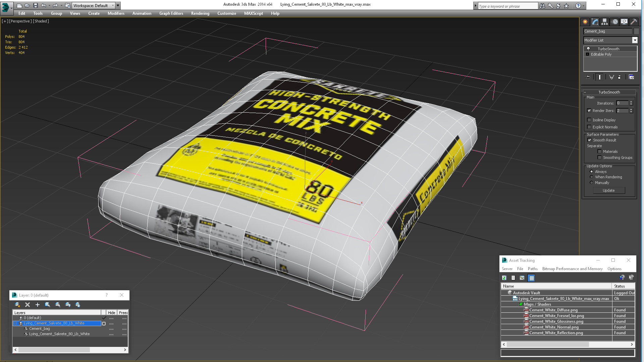Enable Separate by Materials checkbox
Viewport: 644px width, 362px height.
[599, 152]
